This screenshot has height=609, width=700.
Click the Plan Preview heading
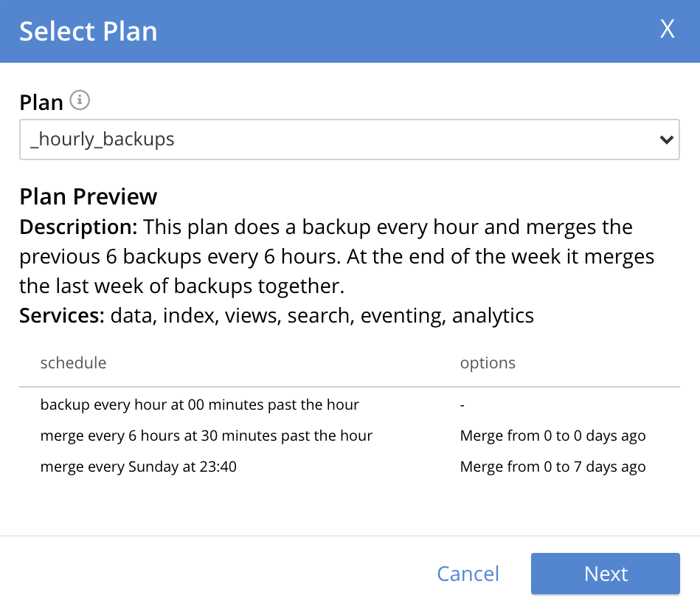pos(88,196)
